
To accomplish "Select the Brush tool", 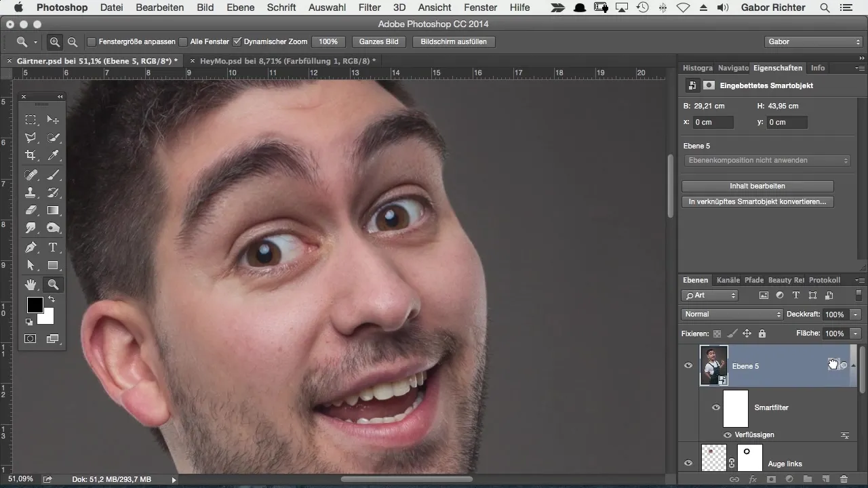I will [x=53, y=175].
